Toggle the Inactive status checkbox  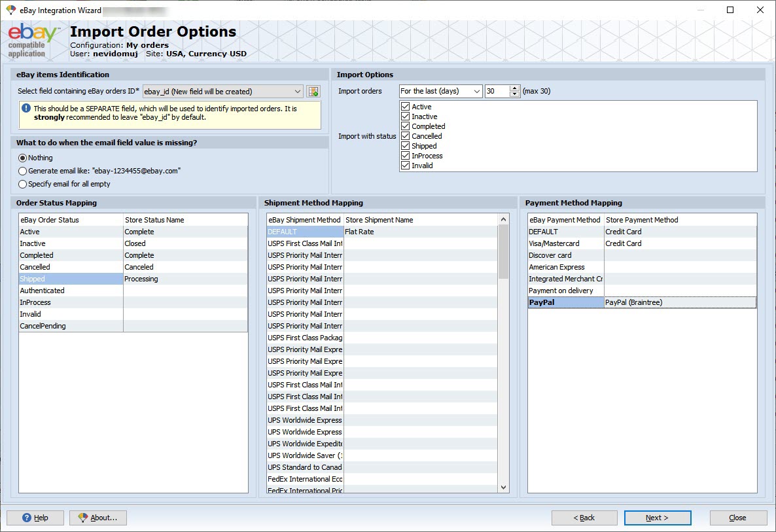coord(405,116)
